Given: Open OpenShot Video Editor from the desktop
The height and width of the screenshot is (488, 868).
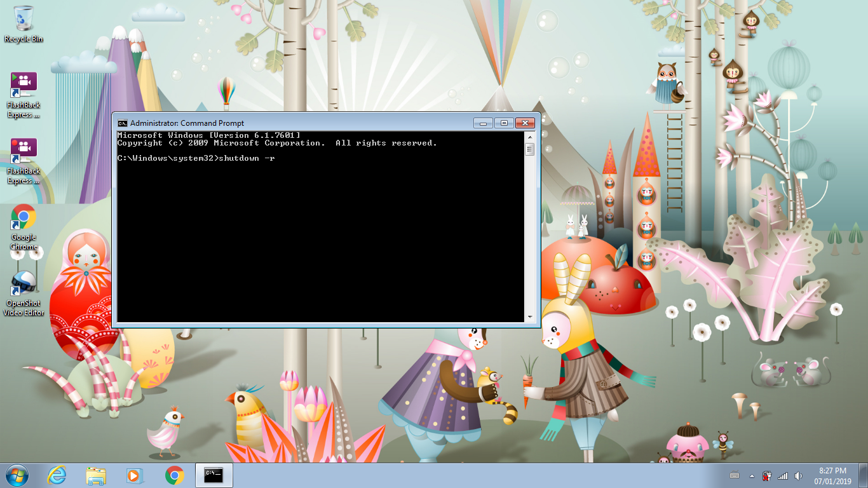Looking at the screenshot, I should pyautogui.click(x=24, y=283).
